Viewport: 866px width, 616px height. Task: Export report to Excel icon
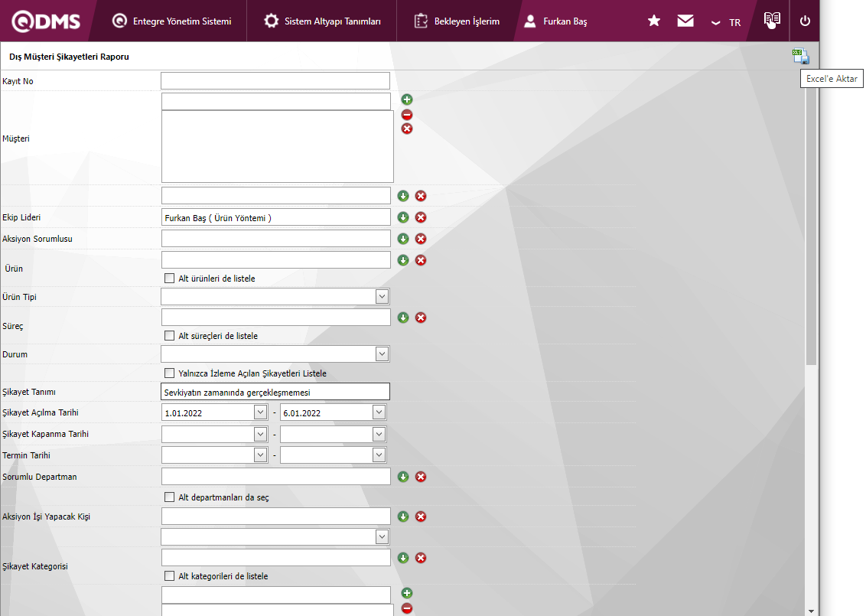pyautogui.click(x=801, y=57)
